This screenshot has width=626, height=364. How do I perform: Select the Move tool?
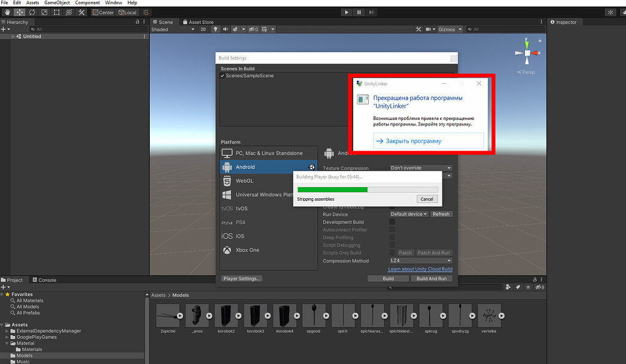click(20, 12)
